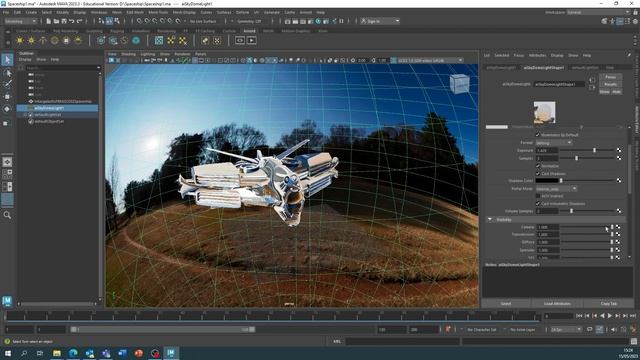Open the Sign In dropdown
640x360 pixels.
380,21
